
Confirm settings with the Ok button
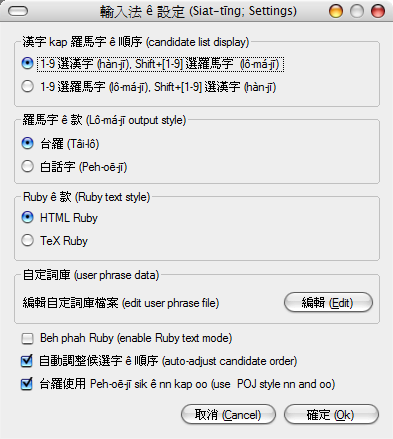(331, 415)
